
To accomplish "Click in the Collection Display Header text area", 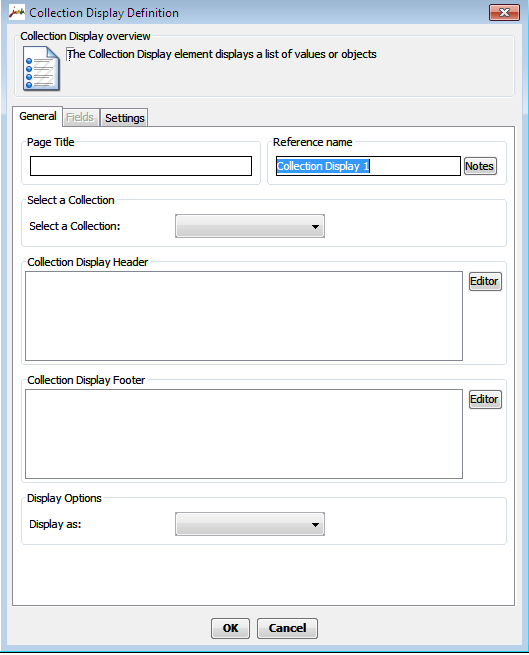I will [244, 316].
